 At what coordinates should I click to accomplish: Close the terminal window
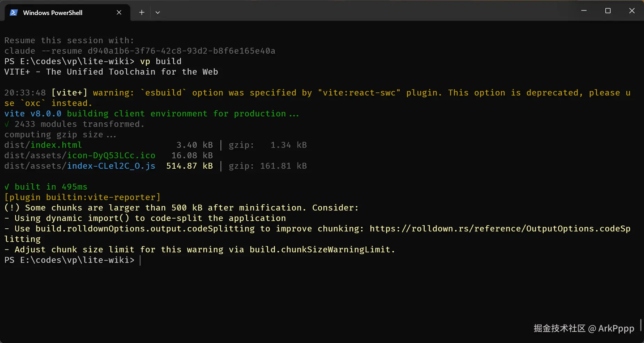(632, 11)
